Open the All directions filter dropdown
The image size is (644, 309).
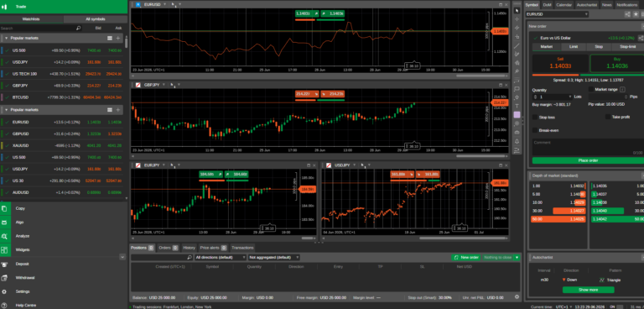(x=221, y=258)
